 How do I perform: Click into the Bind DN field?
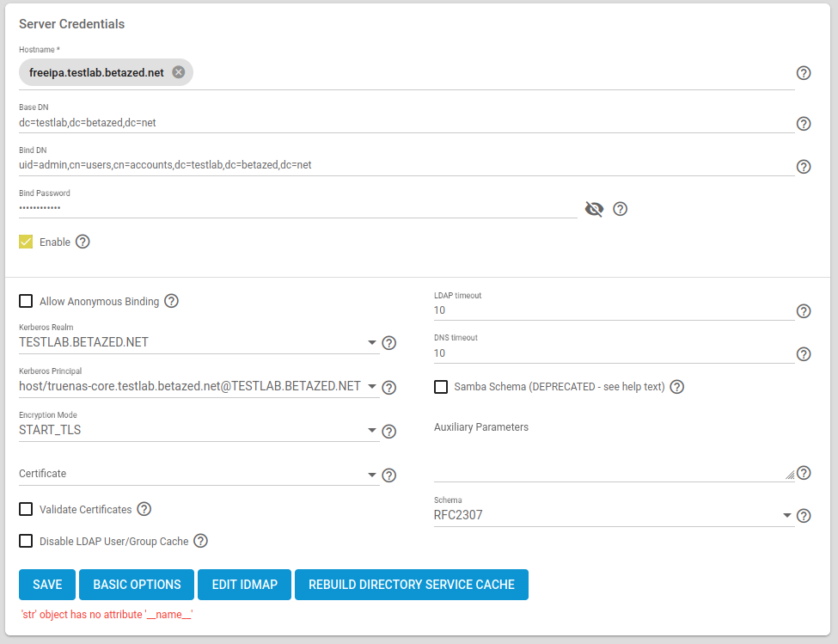(407, 165)
